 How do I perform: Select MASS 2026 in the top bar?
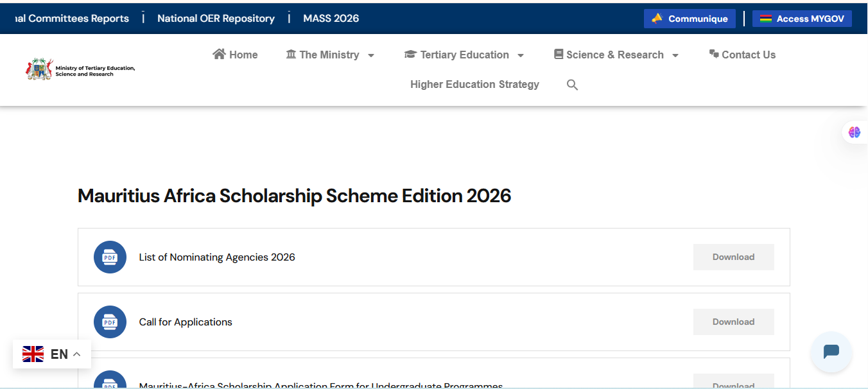click(331, 18)
